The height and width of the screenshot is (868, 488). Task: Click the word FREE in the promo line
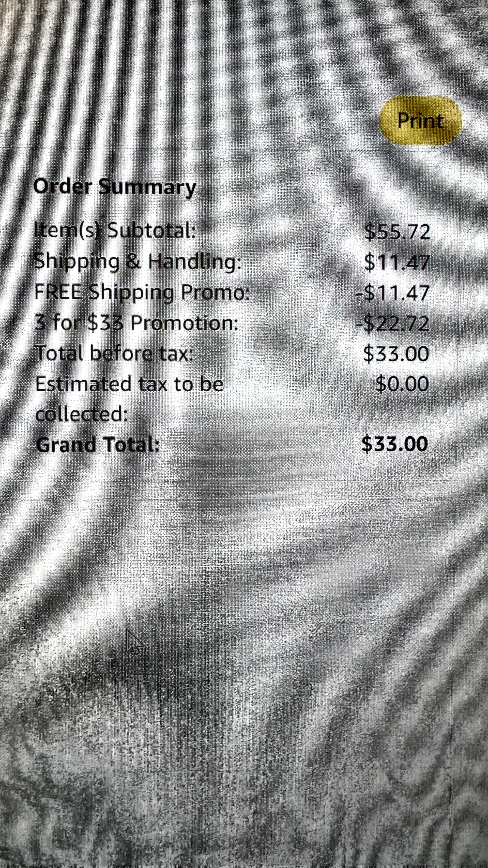click(x=58, y=292)
